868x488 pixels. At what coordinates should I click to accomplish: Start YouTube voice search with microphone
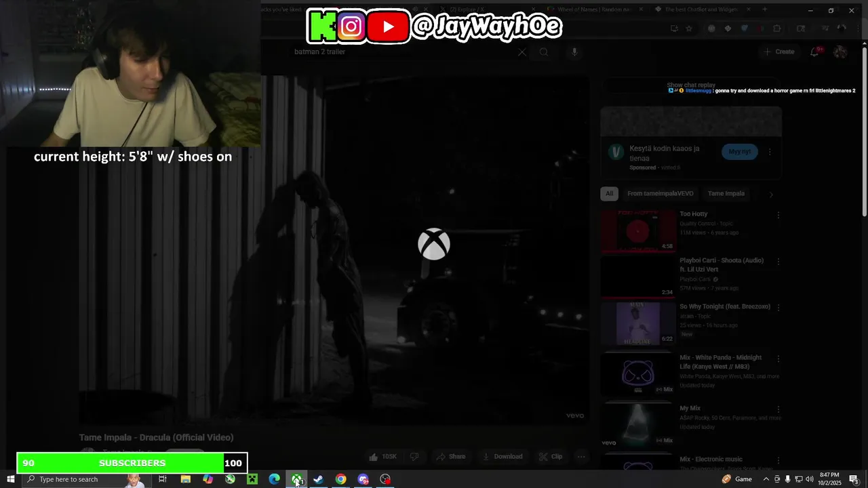574,52
